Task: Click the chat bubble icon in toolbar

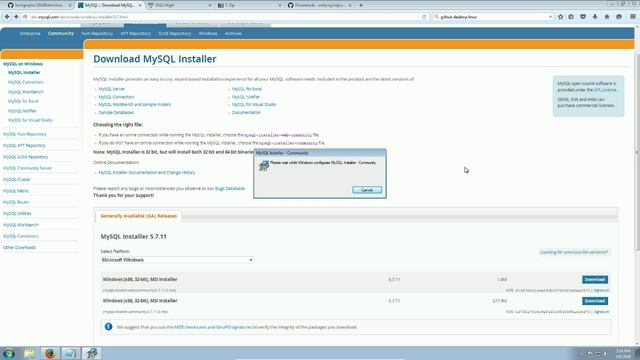Action: [x=619, y=17]
